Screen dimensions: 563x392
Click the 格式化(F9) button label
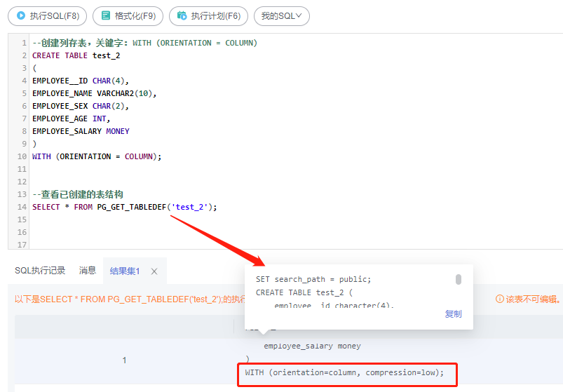point(135,16)
